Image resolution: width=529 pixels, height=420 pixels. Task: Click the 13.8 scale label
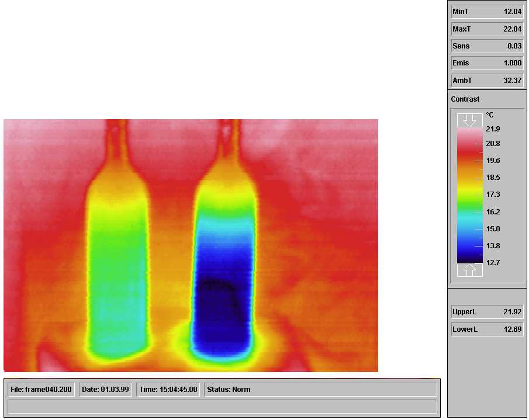coord(493,246)
